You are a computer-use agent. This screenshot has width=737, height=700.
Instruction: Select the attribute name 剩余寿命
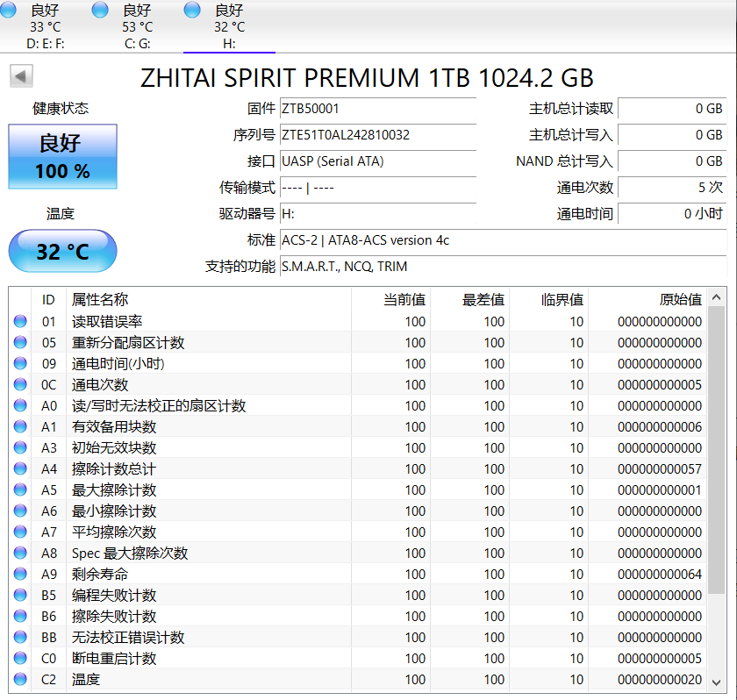[x=100, y=574]
